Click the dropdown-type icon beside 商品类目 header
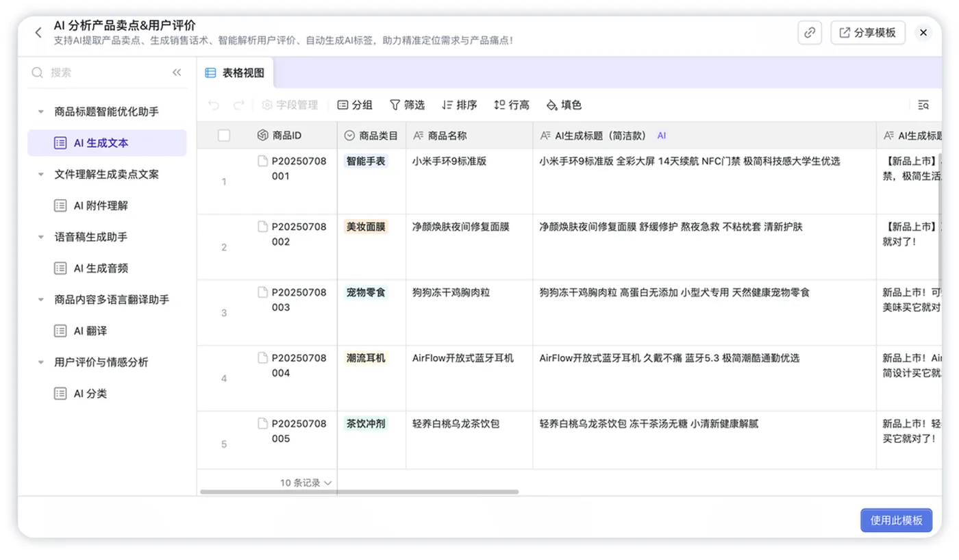The image size is (959, 560). [x=349, y=136]
